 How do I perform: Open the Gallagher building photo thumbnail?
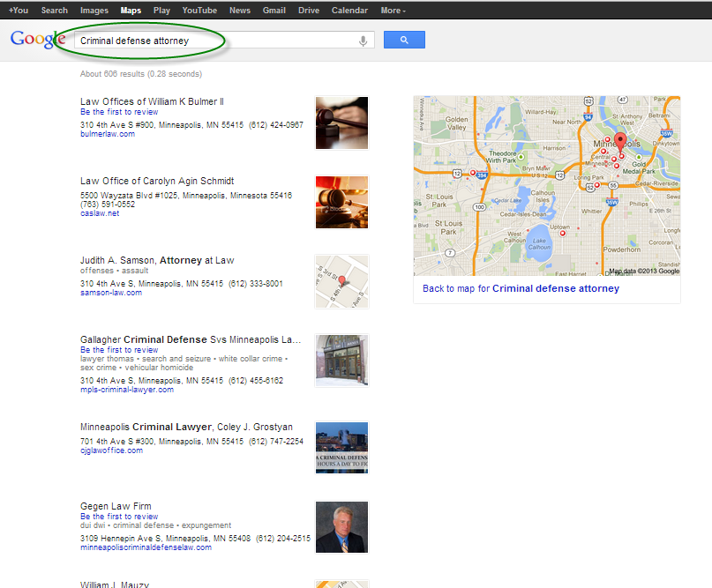coord(342,361)
